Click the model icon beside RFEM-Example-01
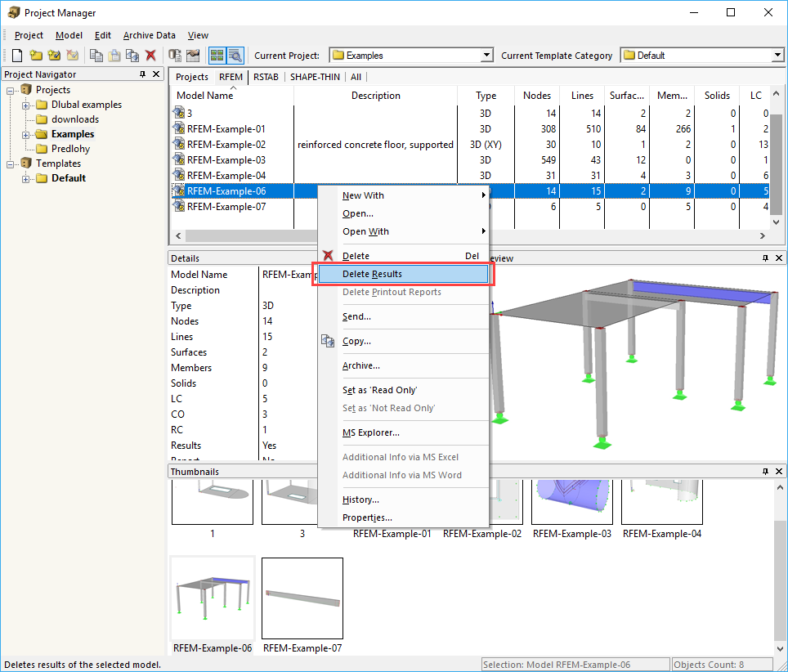The height and width of the screenshot is (672, 788). 179,128
